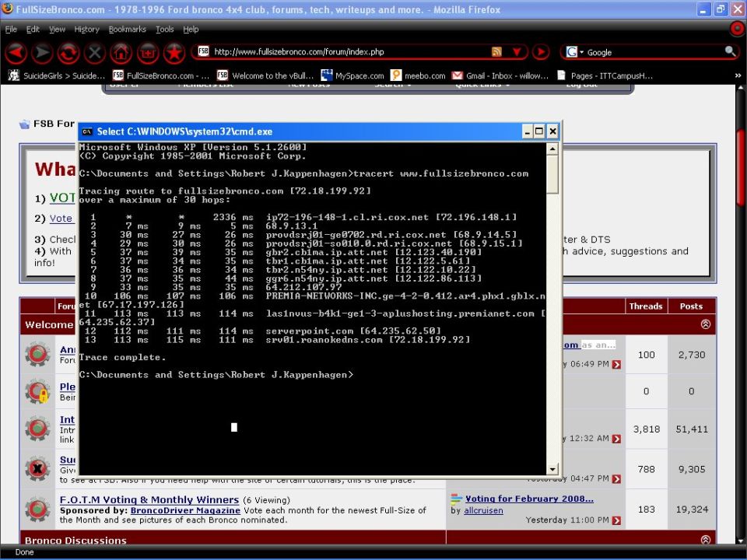
Task: Click the cmd window scroll down arrow
Action: click(x=552, y=469)
